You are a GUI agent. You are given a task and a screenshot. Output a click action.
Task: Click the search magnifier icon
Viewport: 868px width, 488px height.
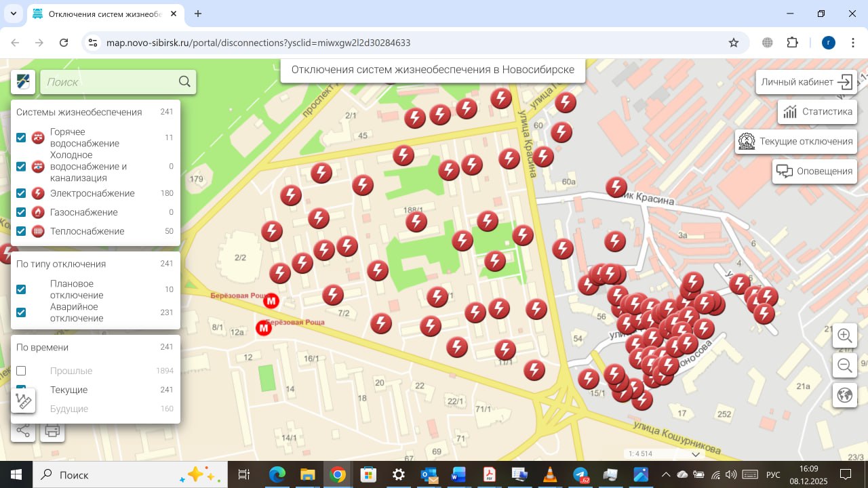click(x=184, y=82)
